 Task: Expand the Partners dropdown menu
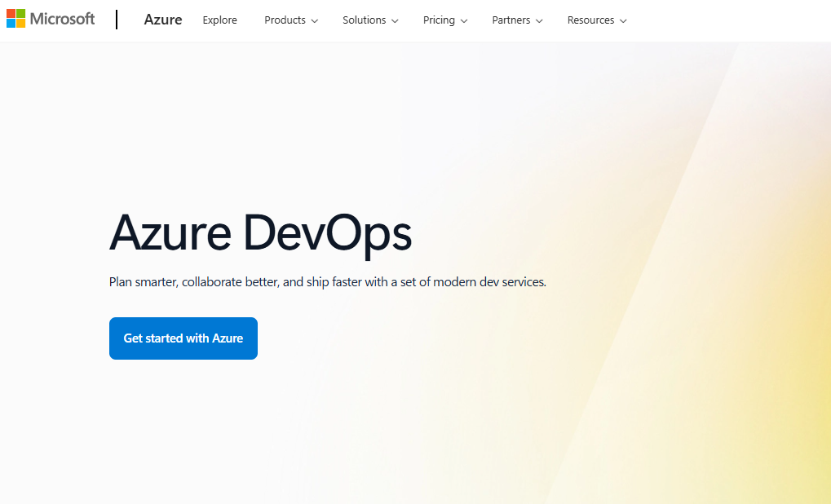click(x=517, y=20)
